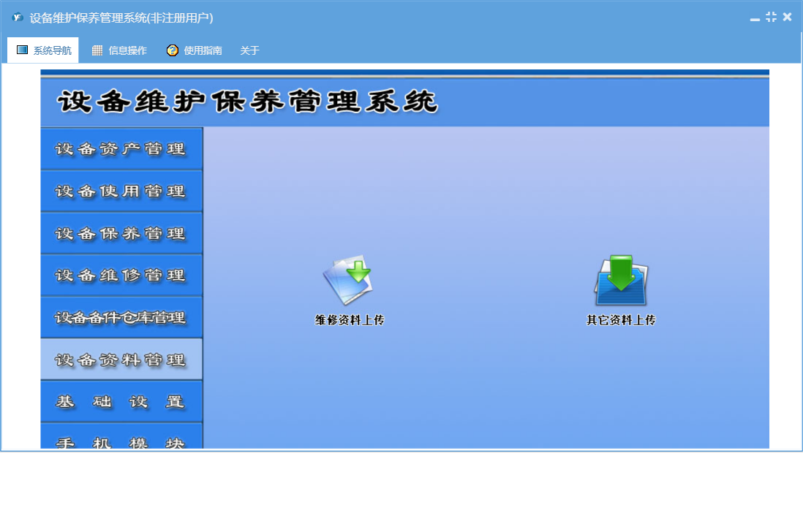Open 手机模块 in sidebar
Image resolution: width=803 pixels, height=532 pixels.
click(x=122, y=436)
